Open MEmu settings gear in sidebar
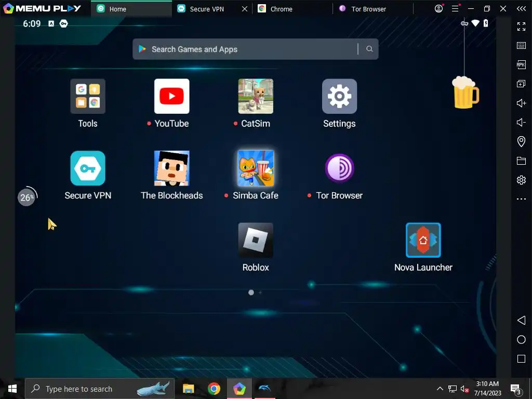532x399 pixels. 521,180
